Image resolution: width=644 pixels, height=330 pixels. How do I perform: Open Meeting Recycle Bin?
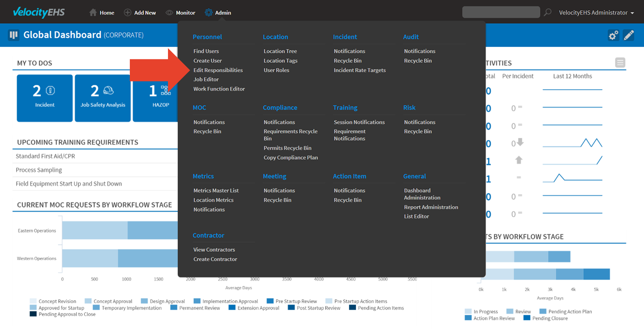(x=277, y=200)
